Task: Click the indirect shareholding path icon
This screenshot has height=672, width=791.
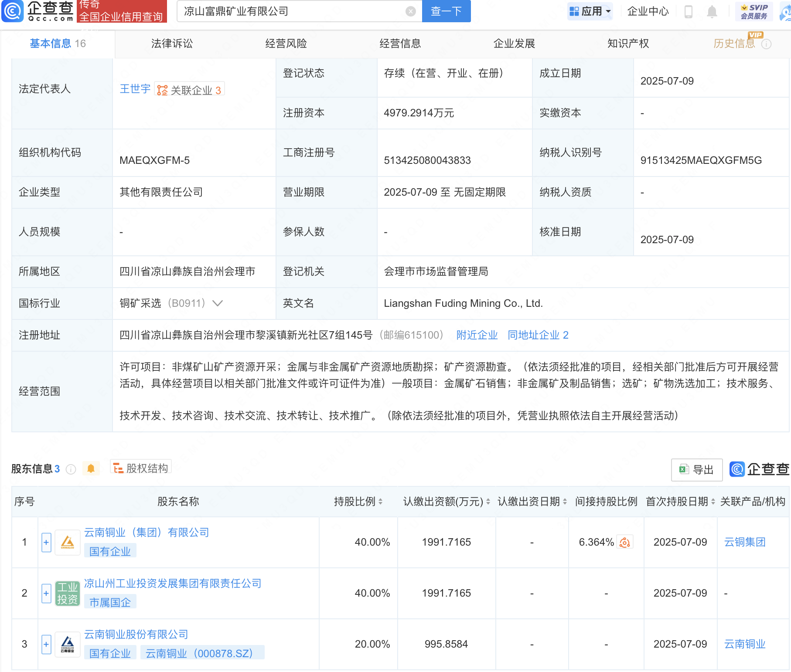Action: (x=624, y=542)
